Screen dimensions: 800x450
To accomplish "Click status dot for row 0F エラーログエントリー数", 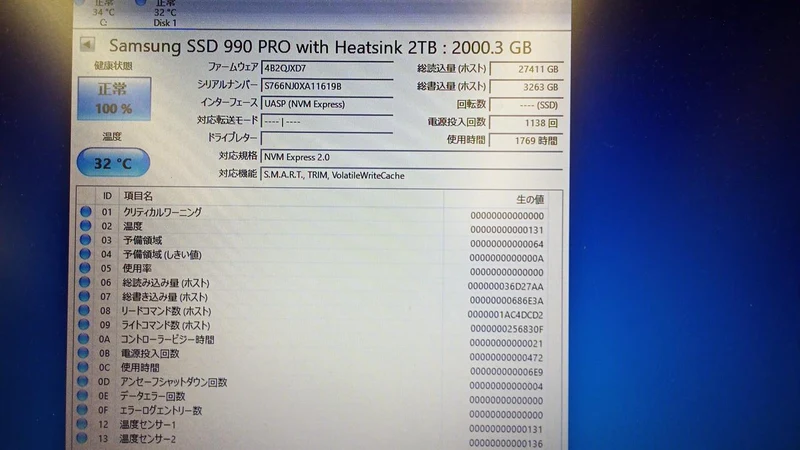I will click(82, 409).
